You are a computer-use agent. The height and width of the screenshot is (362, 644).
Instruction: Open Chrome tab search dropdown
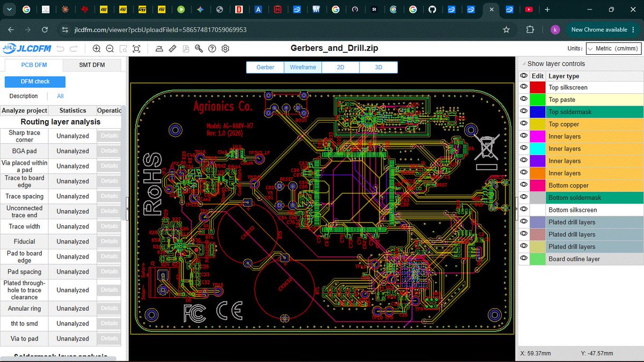tap(8, 10)
